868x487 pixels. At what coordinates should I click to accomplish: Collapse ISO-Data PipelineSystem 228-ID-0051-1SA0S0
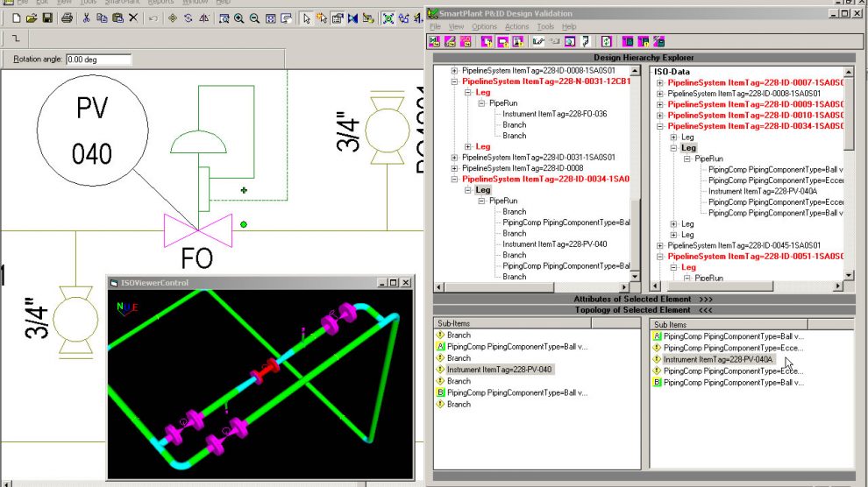click(660, 257)
